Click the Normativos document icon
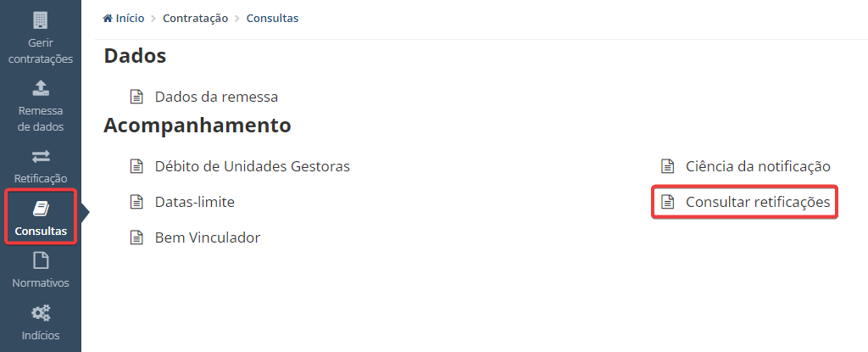Image resolution: width=868 pixels, height=352 pixels. click(41, 260)
